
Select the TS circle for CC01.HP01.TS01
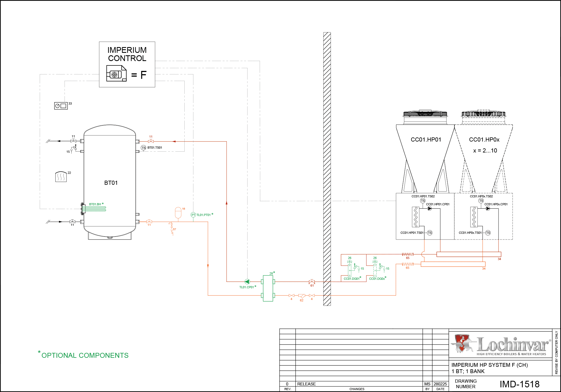pos(430,233)
